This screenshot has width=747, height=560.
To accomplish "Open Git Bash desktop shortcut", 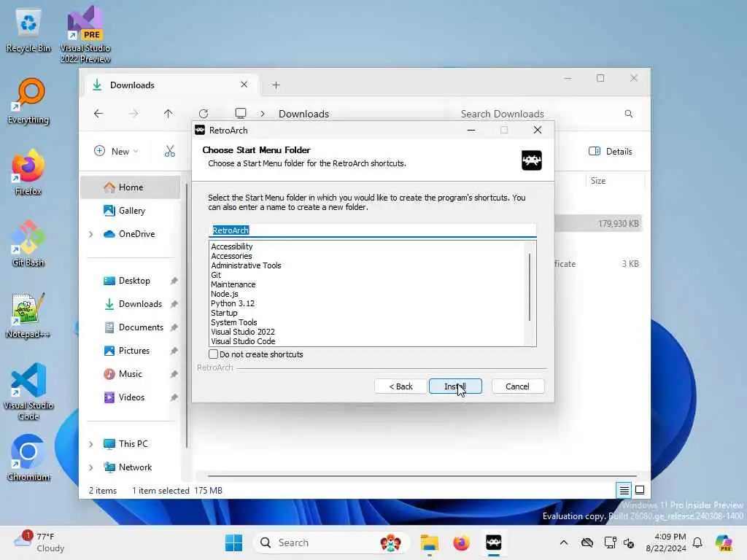I will pyautogui.click(x=28, y=244).
